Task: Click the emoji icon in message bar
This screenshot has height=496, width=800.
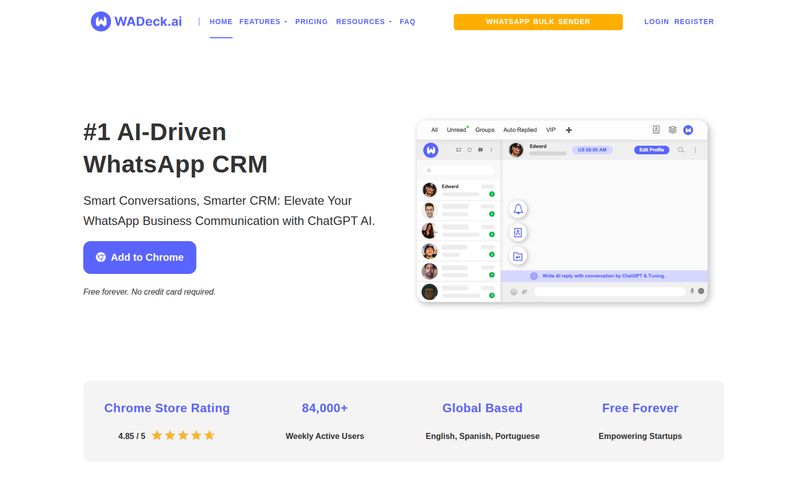Action: (513, 292)
